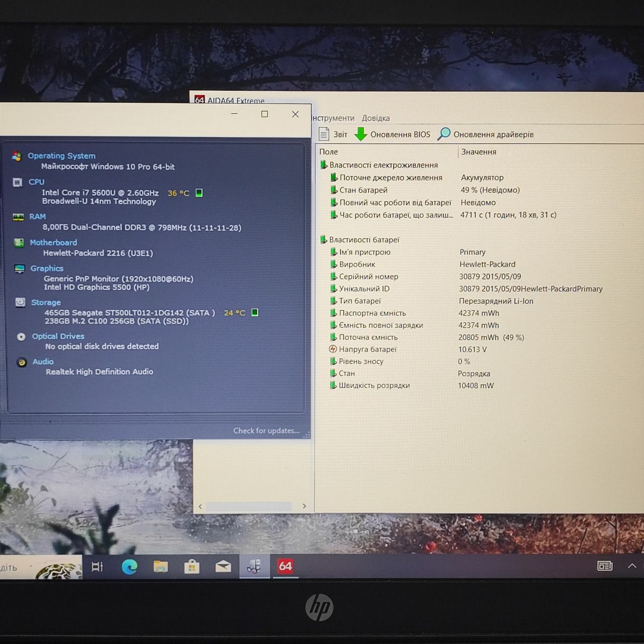Open the Microsoft Store taskbar icon

tap(192, 567)
